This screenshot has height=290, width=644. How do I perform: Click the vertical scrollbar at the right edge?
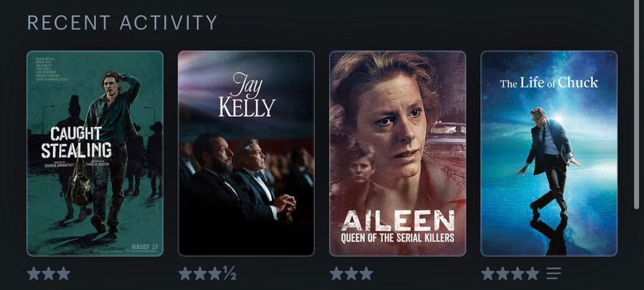[636, 105]
